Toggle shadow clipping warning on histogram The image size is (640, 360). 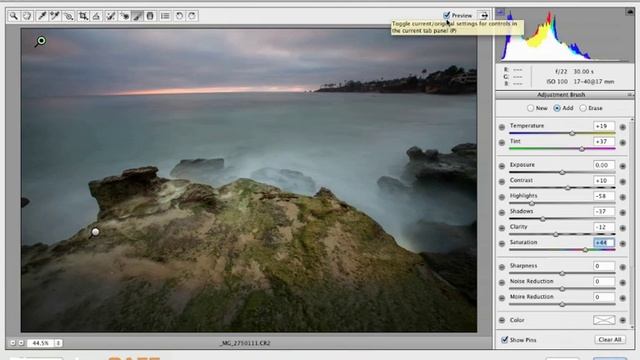coord(501,12)
